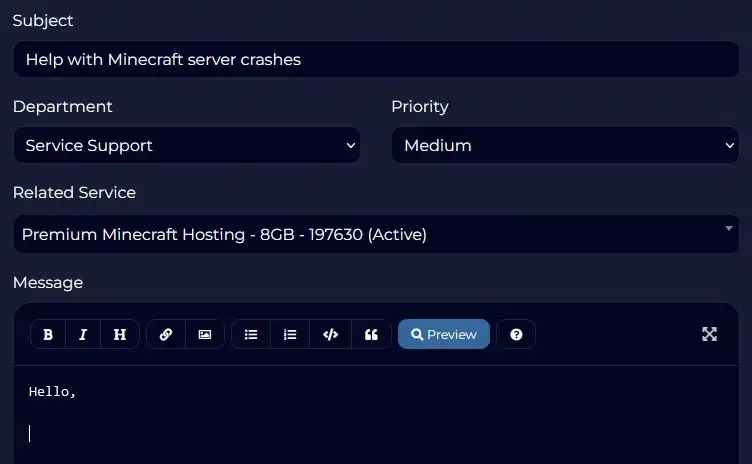
Task: Expand the Related Service selector
Action: pos(376,235)
